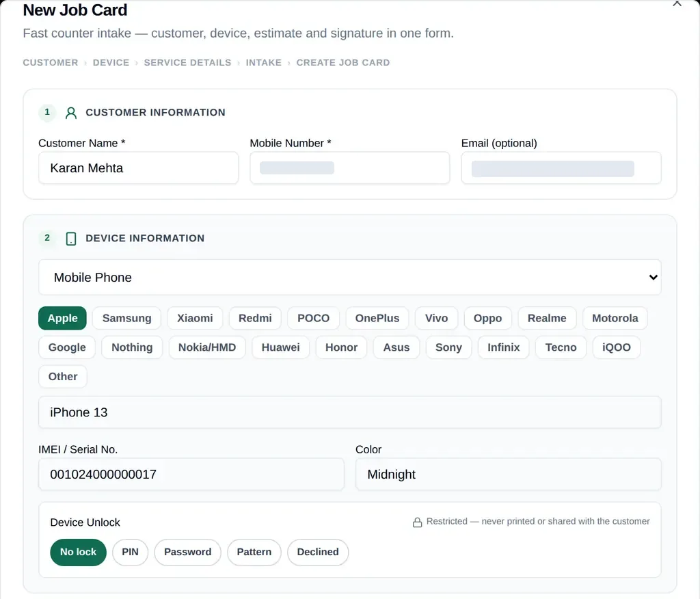Select the Nokia/HMD brand chip
Image resolution: width=700 pixels, height=599 pixels.
click(207, 347)
